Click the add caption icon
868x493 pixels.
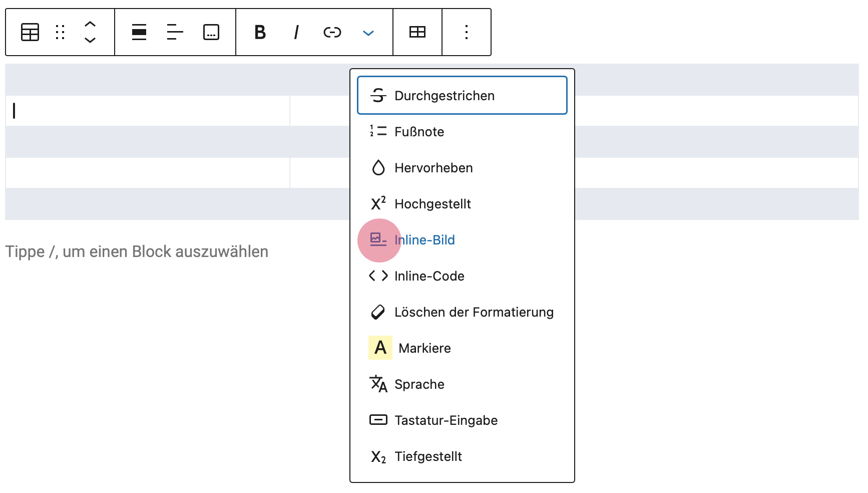[x=211, y=33]
